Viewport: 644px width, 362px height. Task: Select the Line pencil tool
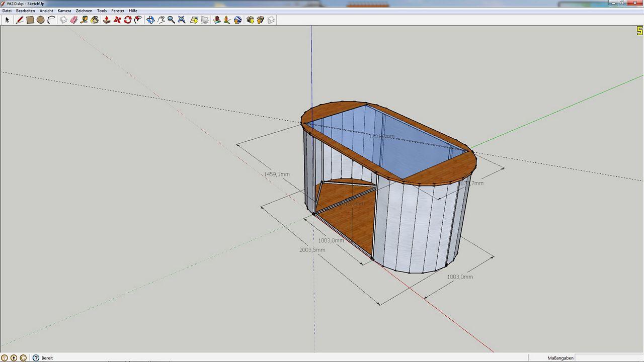click(x=20, y=20)
